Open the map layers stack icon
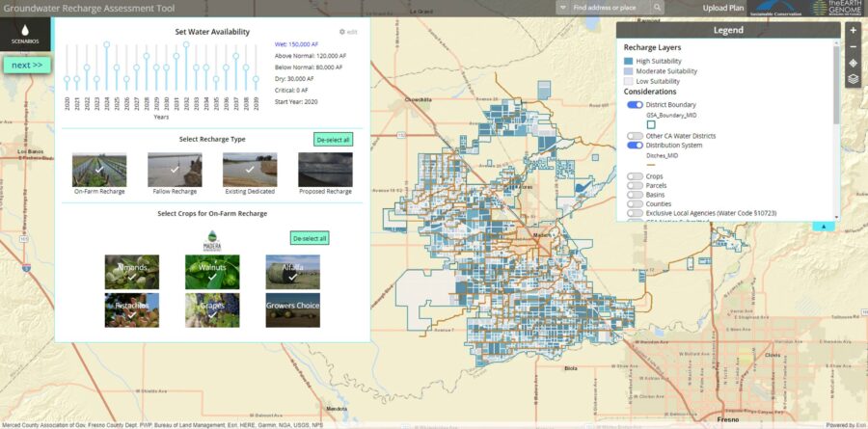Image resolution: width=868 pixels, height=429 pixels. click(x=853, y=80)
